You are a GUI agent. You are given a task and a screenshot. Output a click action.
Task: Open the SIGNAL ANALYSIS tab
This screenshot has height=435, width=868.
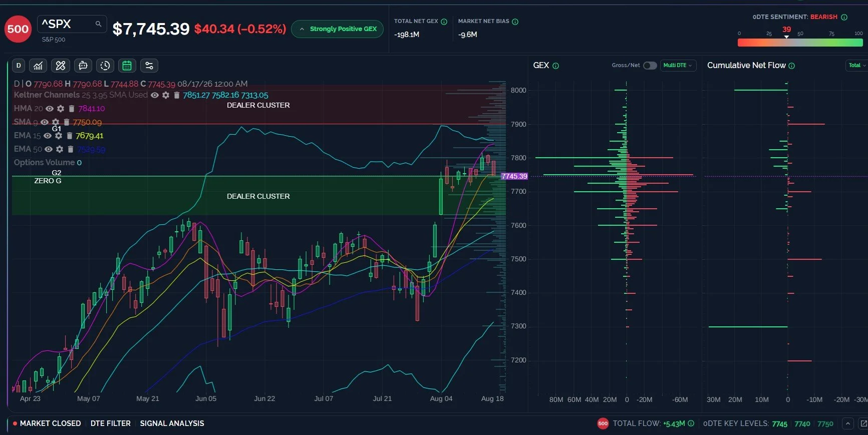pos(172,423)
